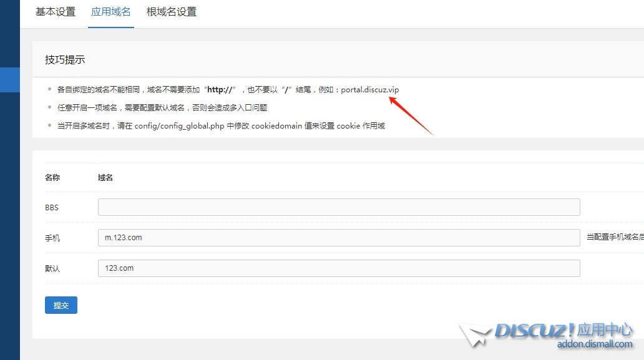Screen dimensions: 644x360
Task: Click the 域名 column header
Action: tap(105, 178)
